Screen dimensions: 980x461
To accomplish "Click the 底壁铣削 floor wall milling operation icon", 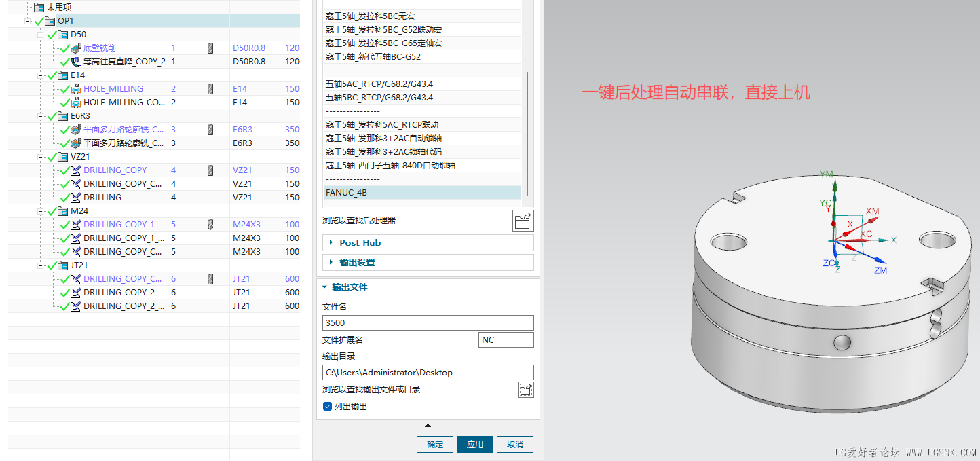I will 76,48.
